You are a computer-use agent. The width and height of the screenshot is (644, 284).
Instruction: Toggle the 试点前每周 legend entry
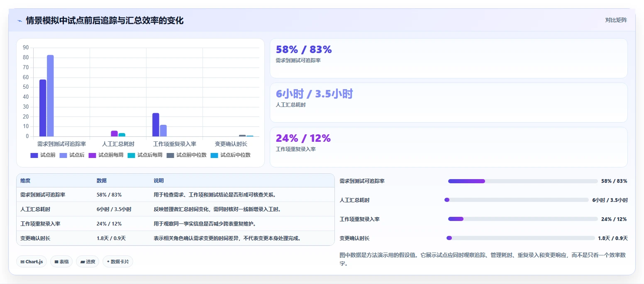pos(106,155)
